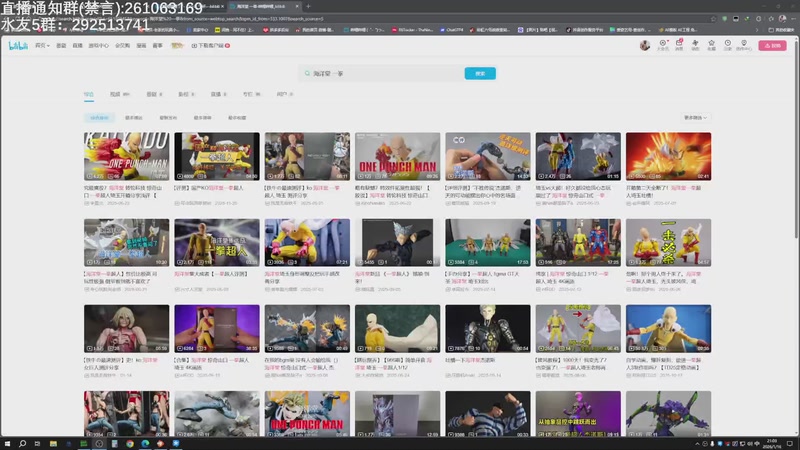
Task: Click the 下载客户端 download link
Action: click(x=210, y=46)
